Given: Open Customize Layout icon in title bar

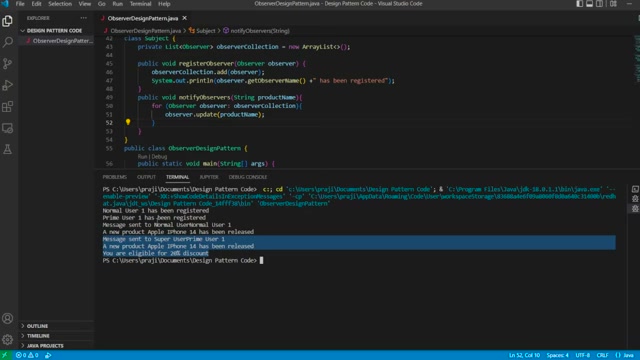Looking at the screenshot, I should pos(613,4).
